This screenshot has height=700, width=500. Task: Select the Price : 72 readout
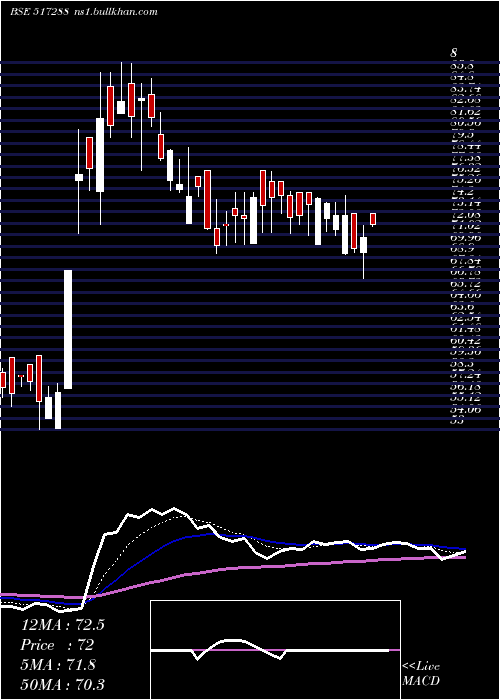tap(57, 645)
